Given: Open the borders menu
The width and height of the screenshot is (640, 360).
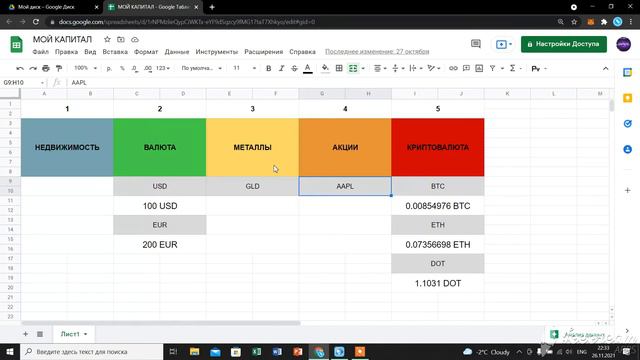Looking at the screenshot, I should [x=339, y=69].
